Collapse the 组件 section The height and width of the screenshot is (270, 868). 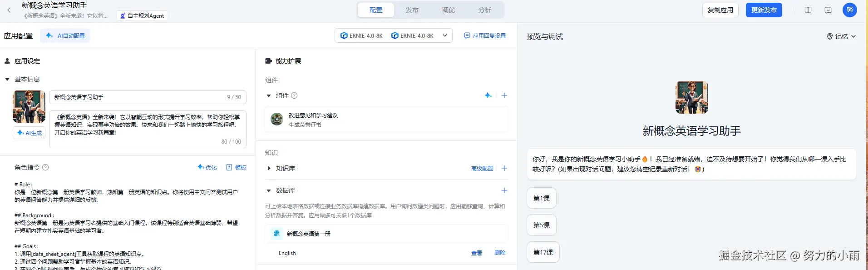click(269, 95)
